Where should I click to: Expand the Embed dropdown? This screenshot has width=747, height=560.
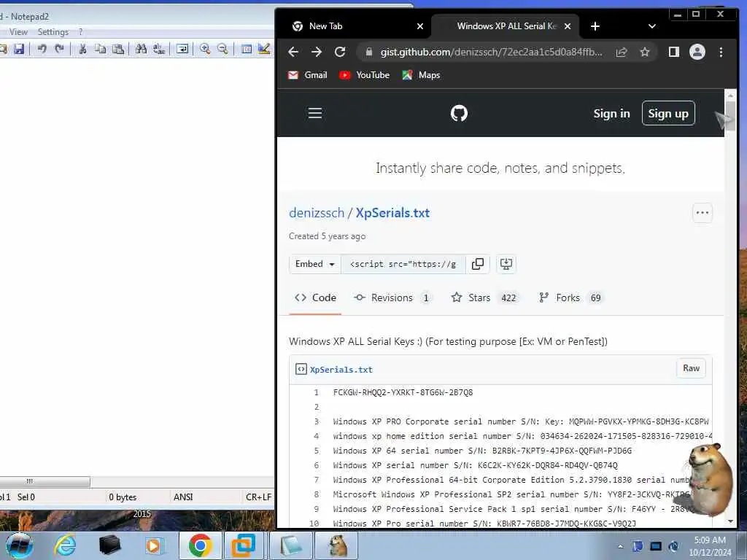(315, 264)
